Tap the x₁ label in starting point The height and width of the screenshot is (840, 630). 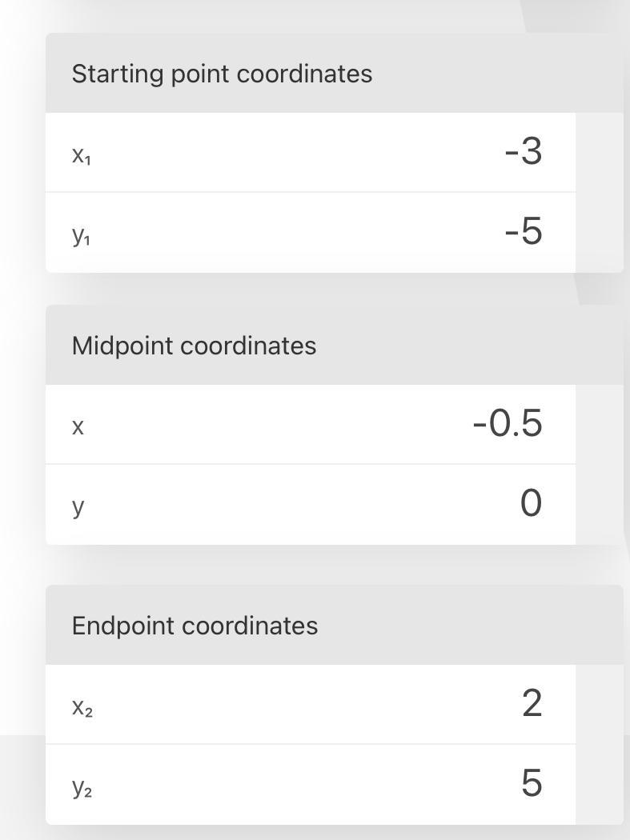point(81,154)
